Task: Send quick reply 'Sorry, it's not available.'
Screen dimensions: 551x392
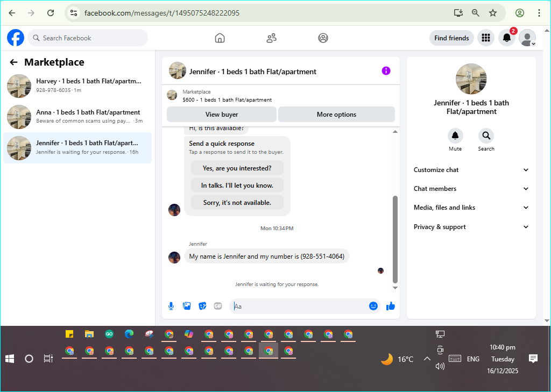Action: (x=237, y=203)
